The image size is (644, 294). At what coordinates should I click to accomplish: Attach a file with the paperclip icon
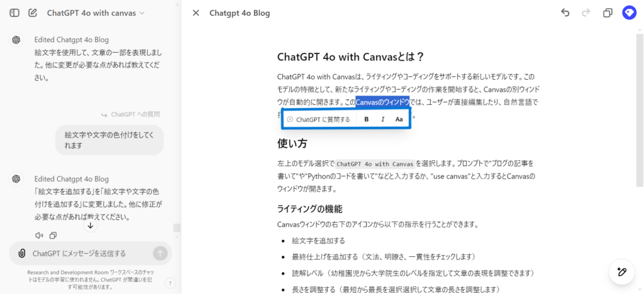[21, 253]
